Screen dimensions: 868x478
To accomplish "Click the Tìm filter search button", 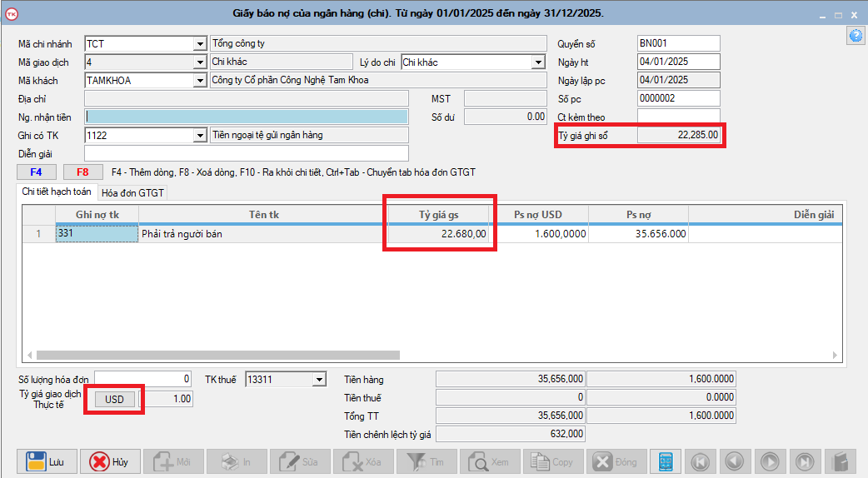I will (427, 461).
